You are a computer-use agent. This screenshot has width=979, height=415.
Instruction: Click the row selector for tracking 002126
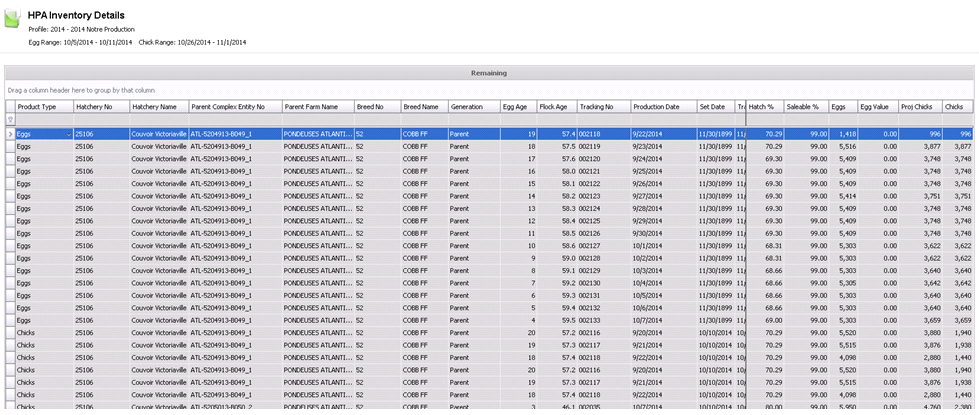tap(10, 233)
